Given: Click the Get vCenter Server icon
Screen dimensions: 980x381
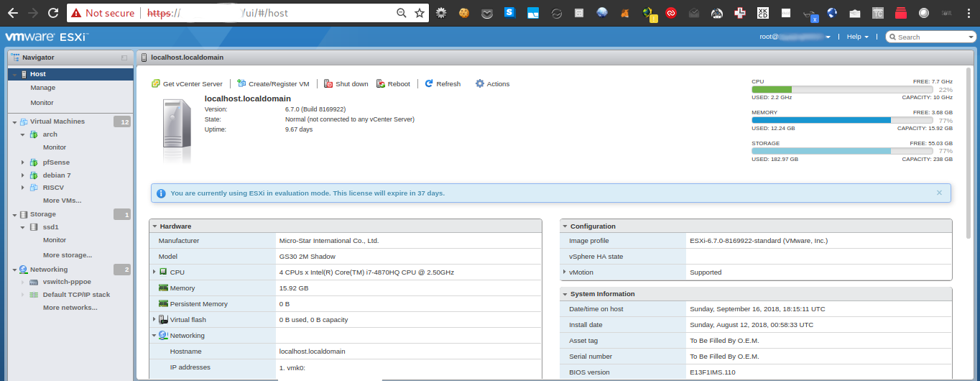Looking at the screenshot, I should pyautogui.click(x=156, y=84).
